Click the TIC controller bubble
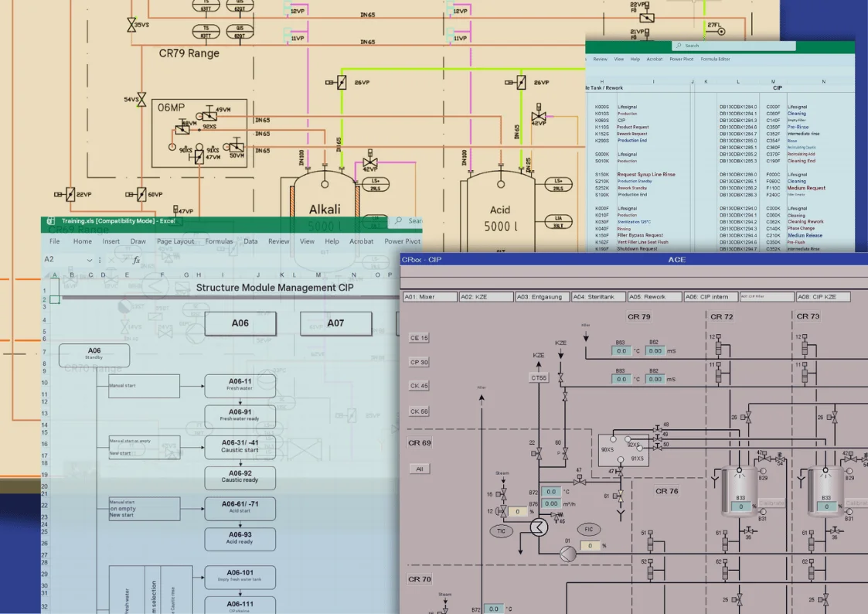 coord(501,531)
